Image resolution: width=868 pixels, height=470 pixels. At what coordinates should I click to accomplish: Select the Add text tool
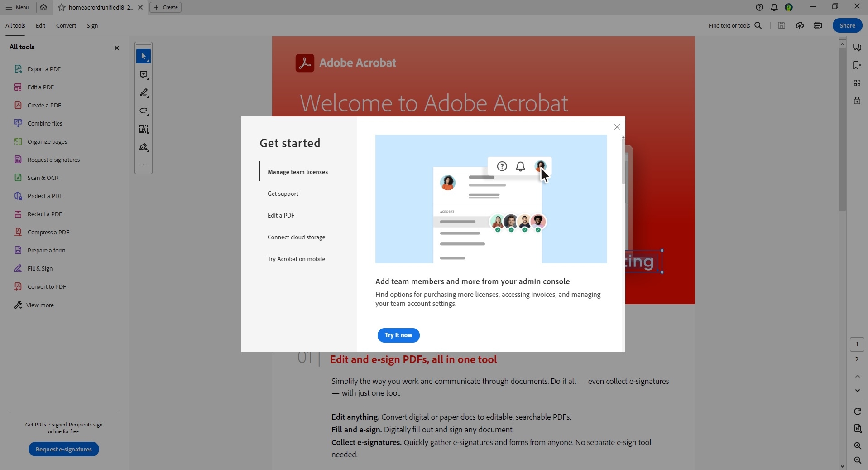(x=144, y=129)
